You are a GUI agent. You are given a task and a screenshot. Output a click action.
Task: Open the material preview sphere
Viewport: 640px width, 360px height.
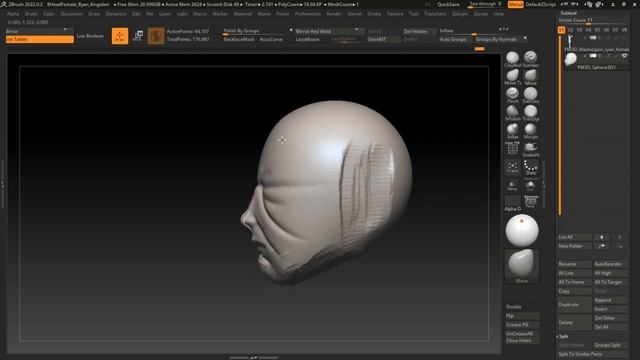pyautogui.click(x=522, y=231)
